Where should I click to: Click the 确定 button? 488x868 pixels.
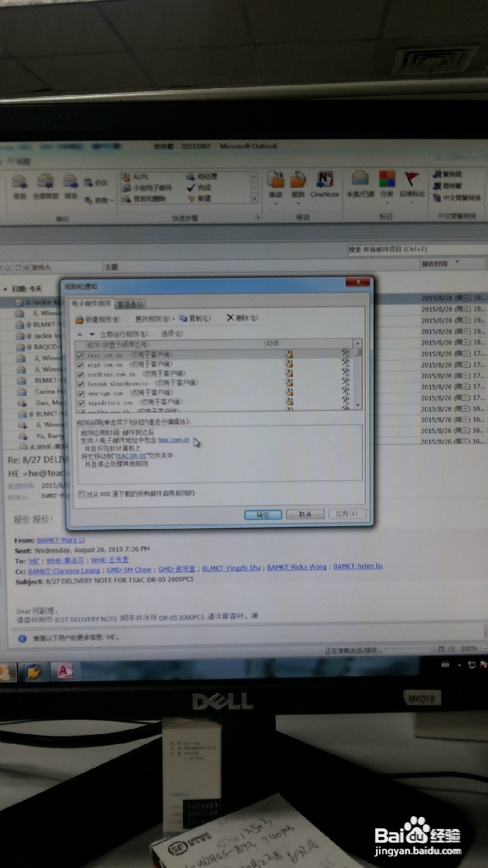pyautogui.click(x=263, y=514)
